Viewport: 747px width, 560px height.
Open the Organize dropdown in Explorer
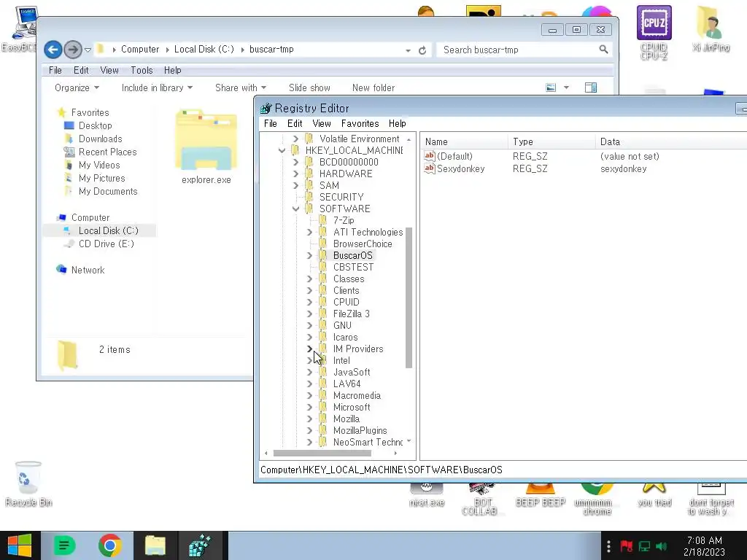pos(77,87)
